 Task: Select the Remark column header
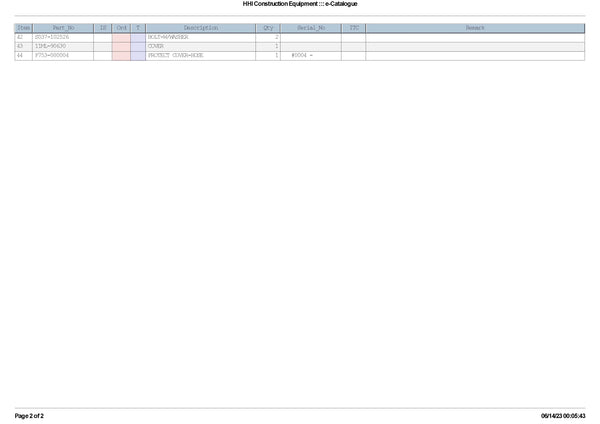pyautogui.click(x=475, y=28)
